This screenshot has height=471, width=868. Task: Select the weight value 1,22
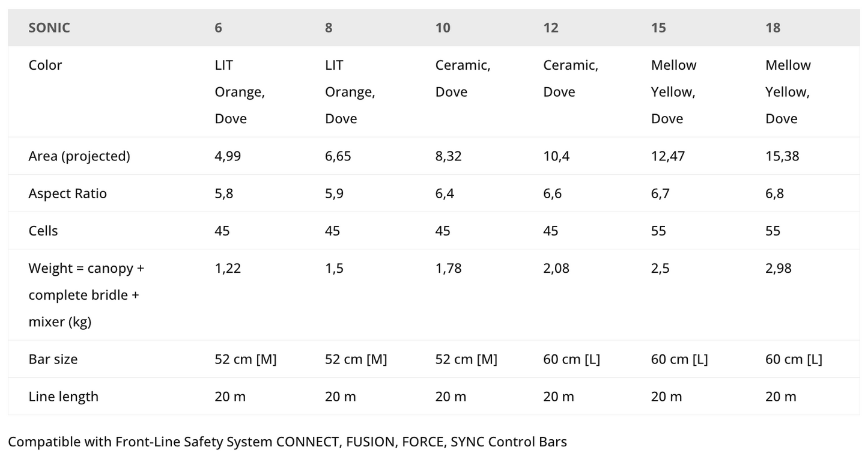[x=228, y=268]
